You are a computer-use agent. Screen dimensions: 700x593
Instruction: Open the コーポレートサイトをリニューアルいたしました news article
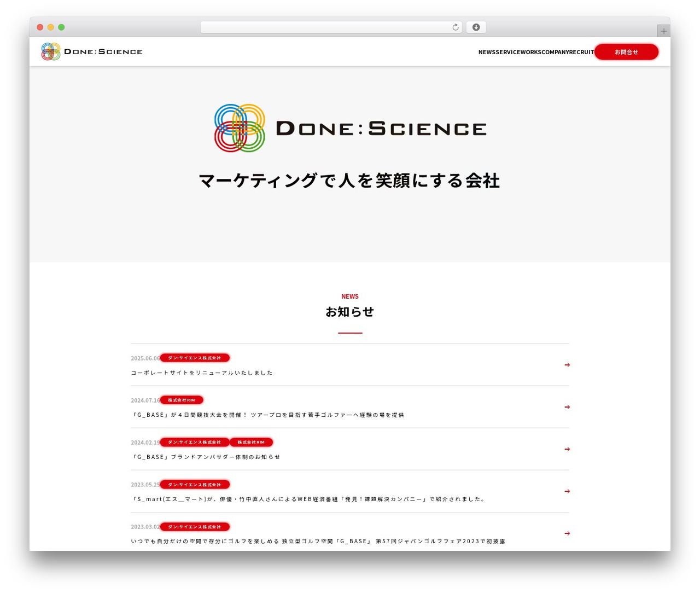coord(202,373)
